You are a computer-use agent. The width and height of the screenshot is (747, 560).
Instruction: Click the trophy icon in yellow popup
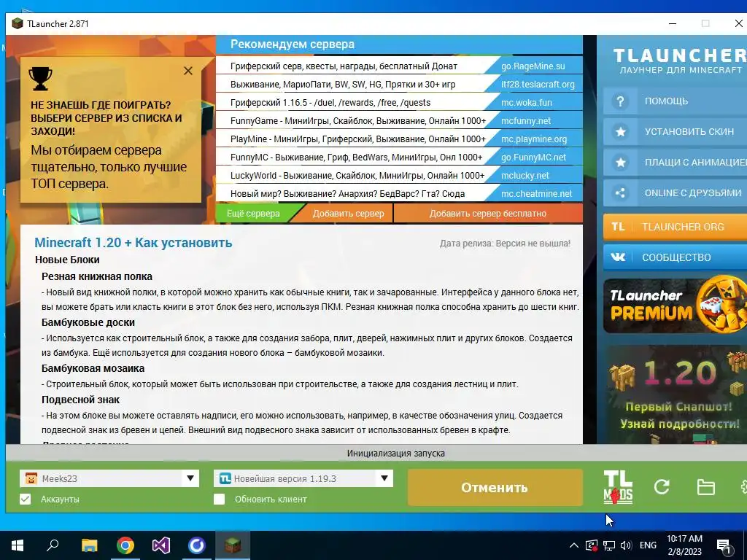coord(41,79)
